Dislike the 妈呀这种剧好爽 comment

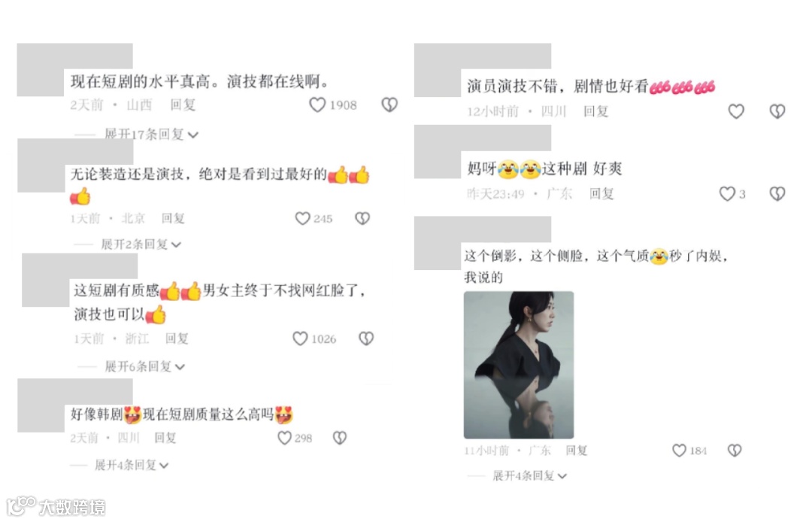click(777, 193)
